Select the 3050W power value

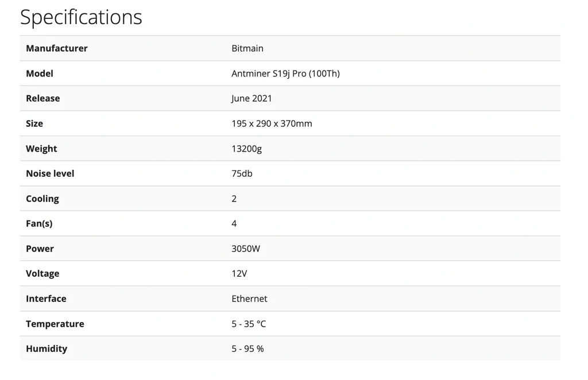[247, 249]
